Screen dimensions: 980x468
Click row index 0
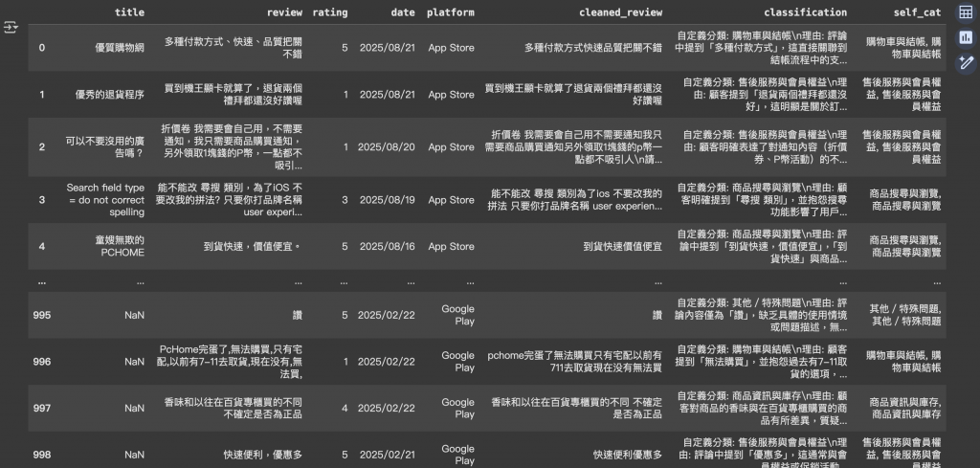[x=42, y=48]
